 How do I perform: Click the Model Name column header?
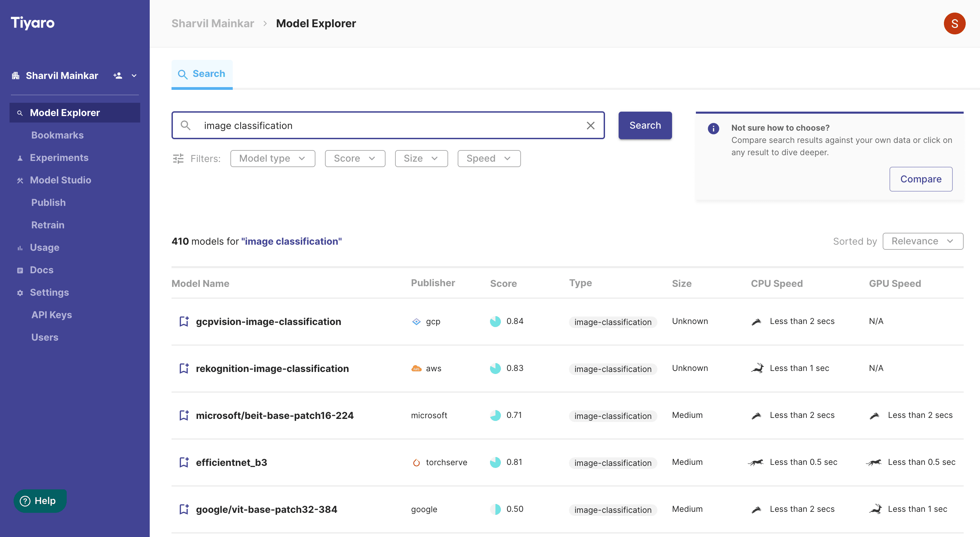[200, 283]
